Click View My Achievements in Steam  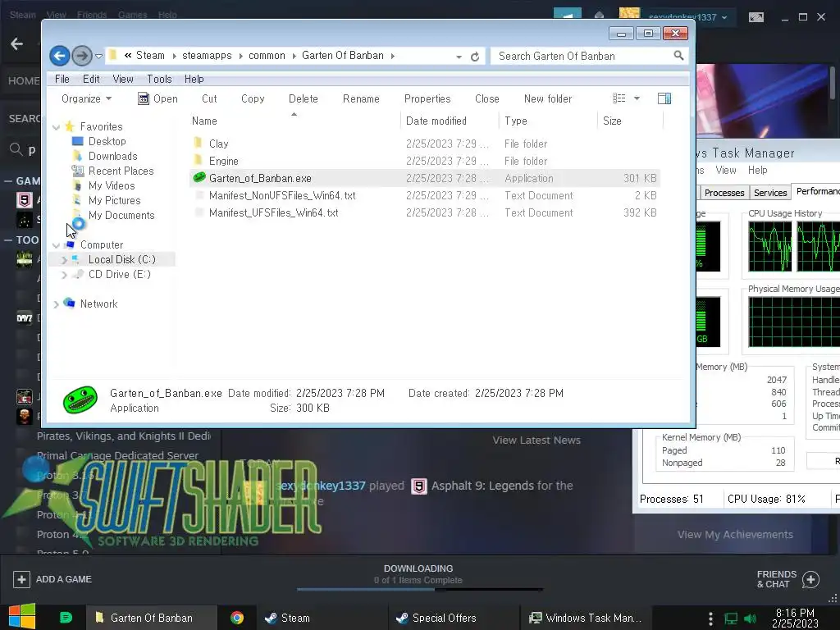[734, 535]
